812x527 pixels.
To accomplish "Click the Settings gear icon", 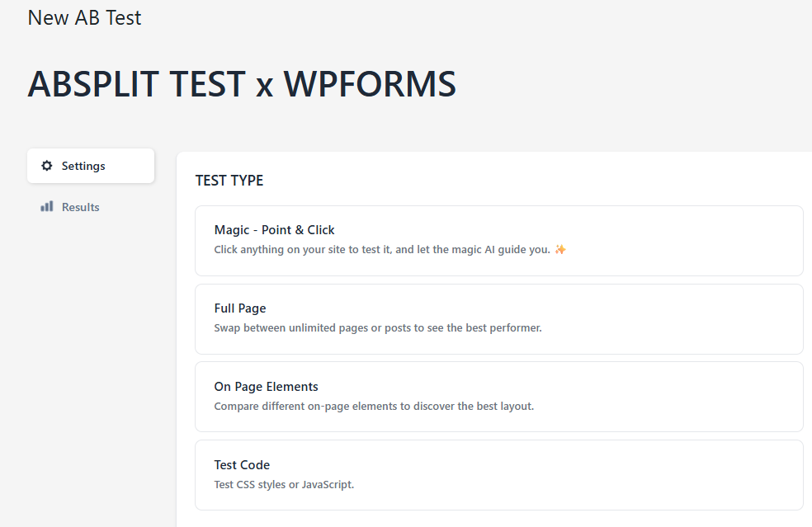I will click(x=46, y=166).
